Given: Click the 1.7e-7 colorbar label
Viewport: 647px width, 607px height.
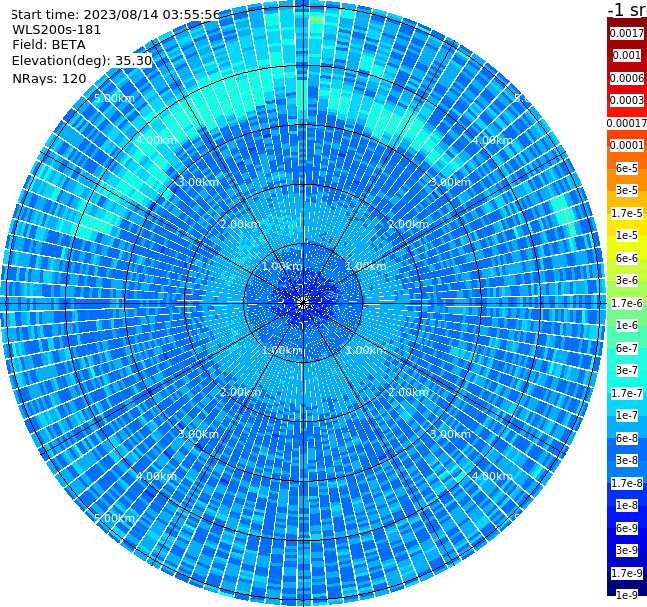Looking at the screenshot, I should pos(627,393).
